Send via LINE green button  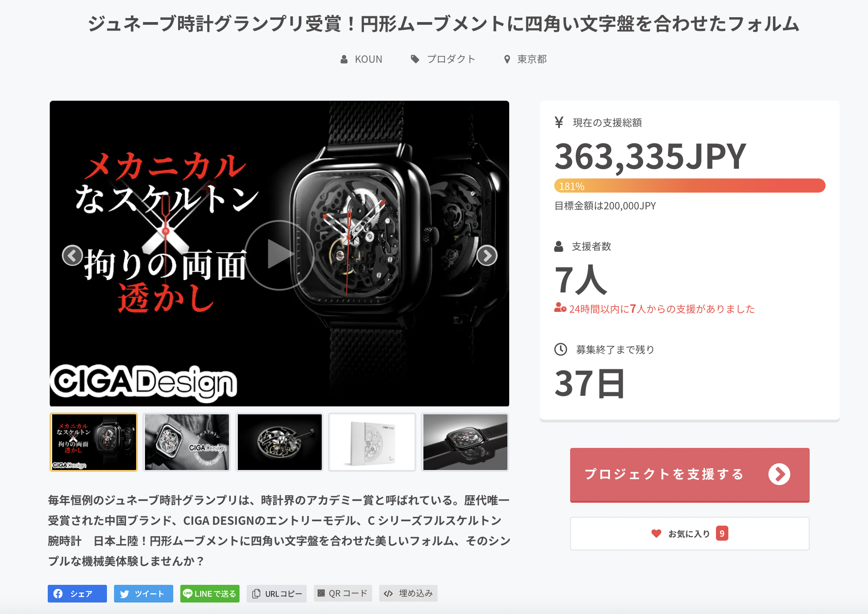tap(210, 594)
